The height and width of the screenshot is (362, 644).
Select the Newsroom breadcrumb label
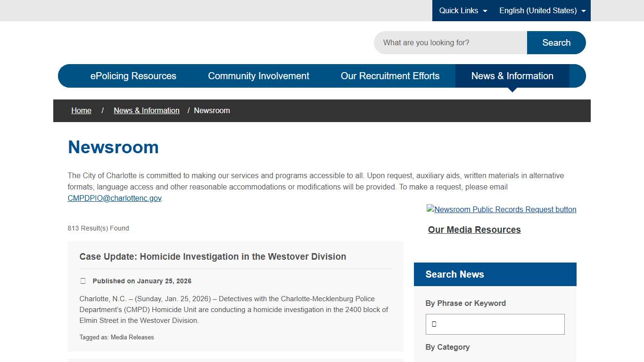click(212, 110)
